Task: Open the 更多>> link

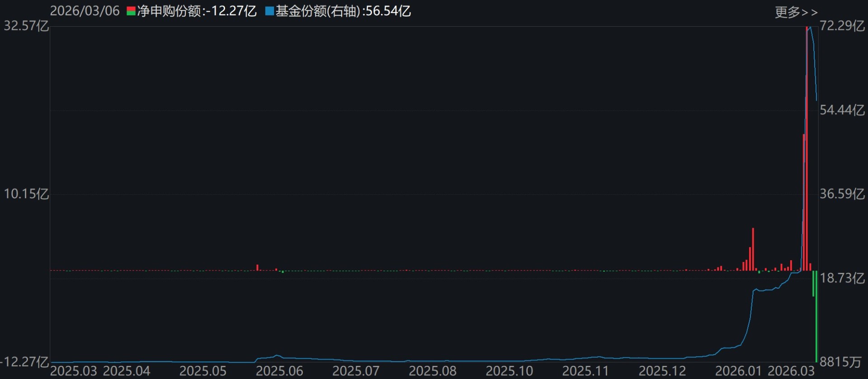Action: click(796, 12)
